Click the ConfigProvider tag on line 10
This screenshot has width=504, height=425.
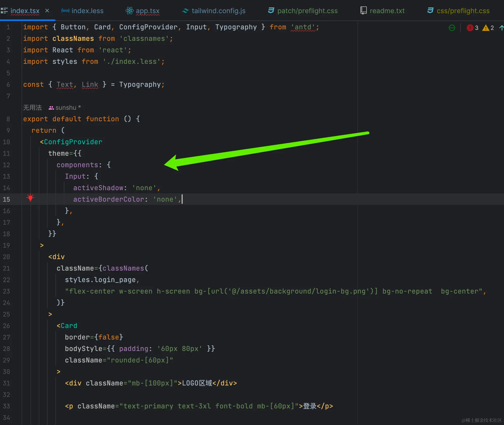coord(73,142)
